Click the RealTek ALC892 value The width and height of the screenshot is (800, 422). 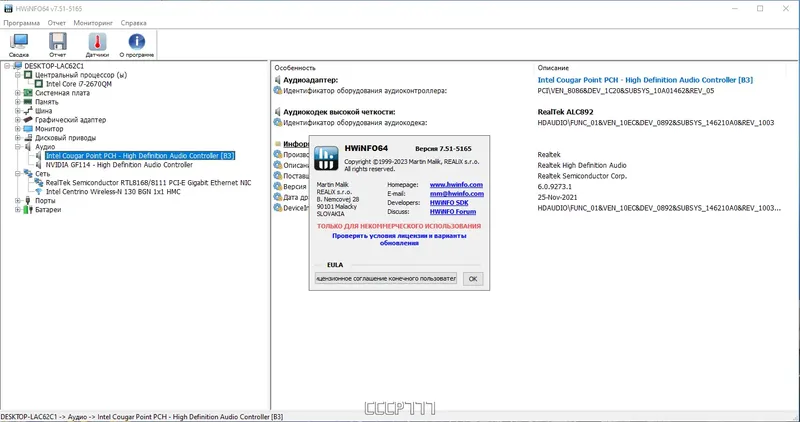tap(565, 112)
